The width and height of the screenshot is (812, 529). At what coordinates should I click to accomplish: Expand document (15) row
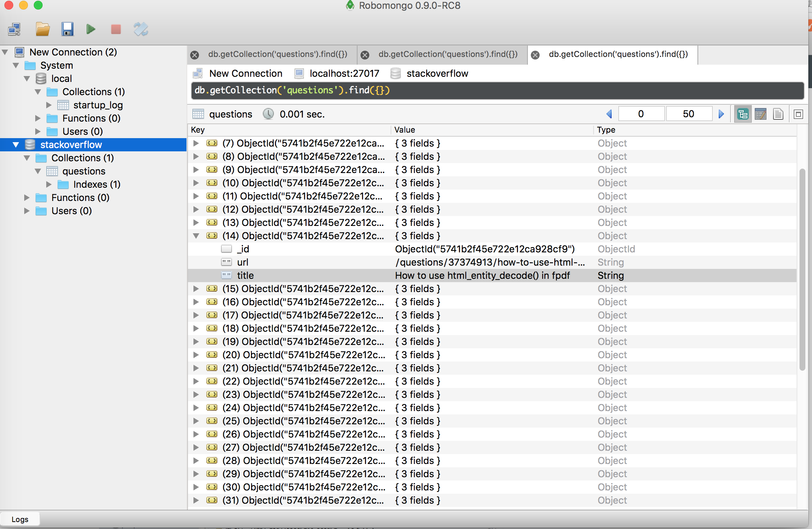click(x=196, y=289)
